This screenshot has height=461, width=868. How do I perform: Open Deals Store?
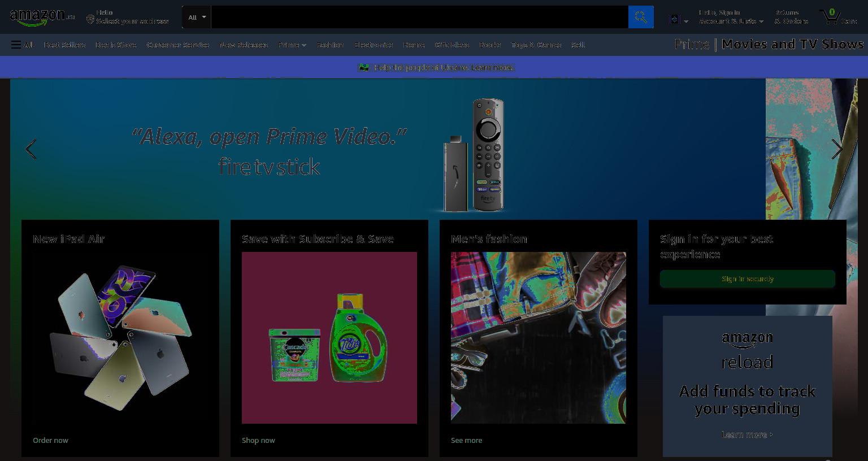116,45
